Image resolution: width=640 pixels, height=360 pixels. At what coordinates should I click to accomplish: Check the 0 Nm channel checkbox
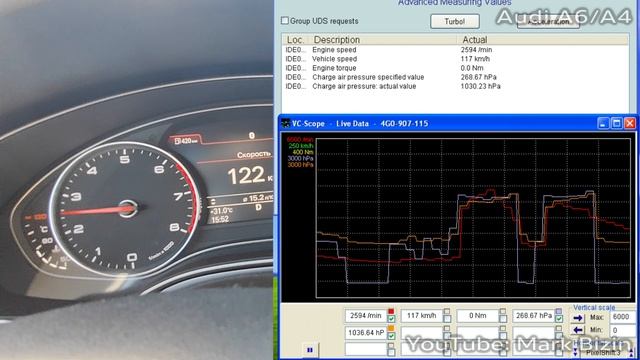coord(503,319)
